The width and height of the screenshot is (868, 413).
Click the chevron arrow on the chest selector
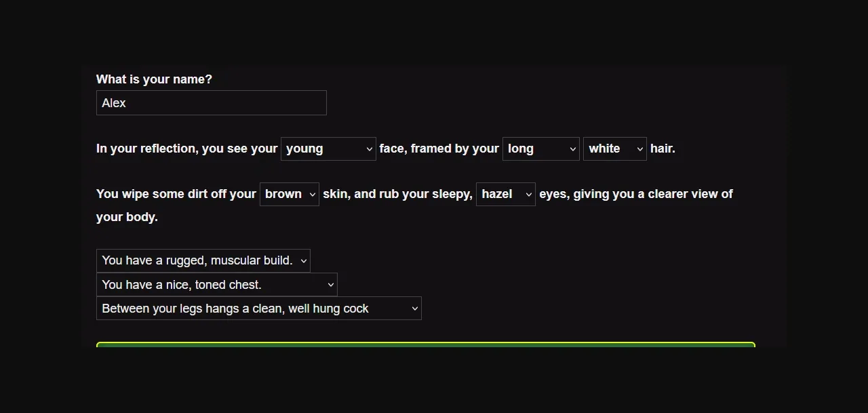pyautogui.click(x=330, y=285)
